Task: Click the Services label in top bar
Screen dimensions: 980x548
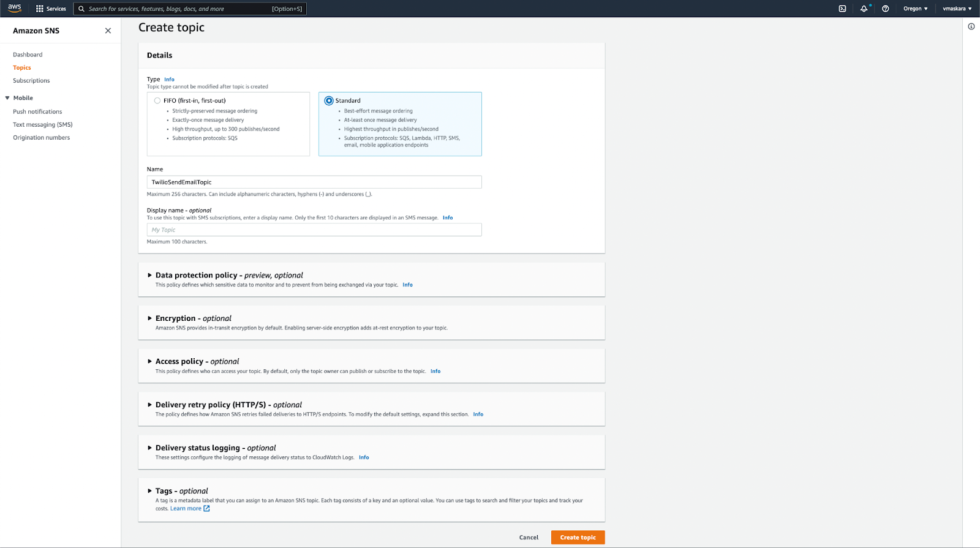Action: click(x=56, y=9)
